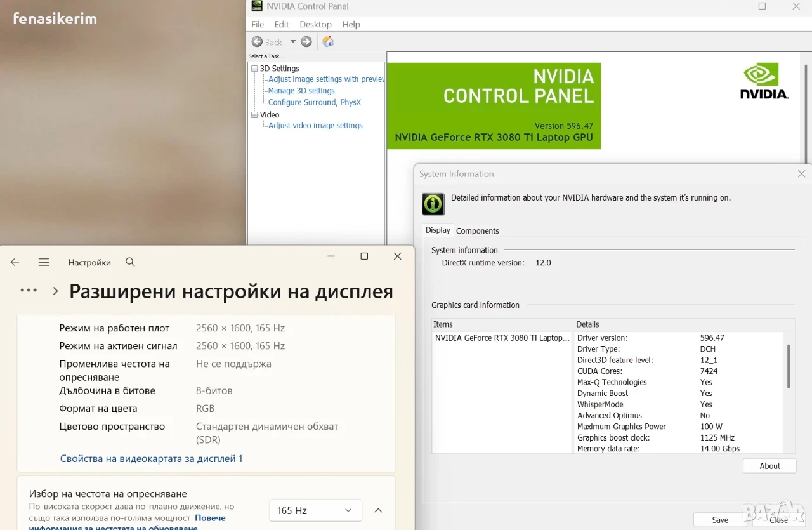Click the 'Driver version:' row
This screenshot has height=530, width=812.
(x=679, y=338)
